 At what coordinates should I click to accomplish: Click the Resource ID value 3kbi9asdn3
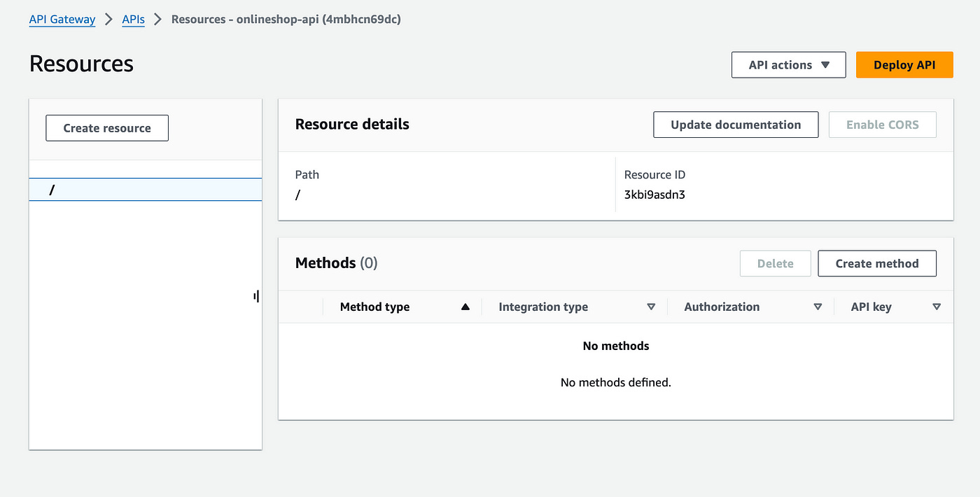click(x=654, y=195)
